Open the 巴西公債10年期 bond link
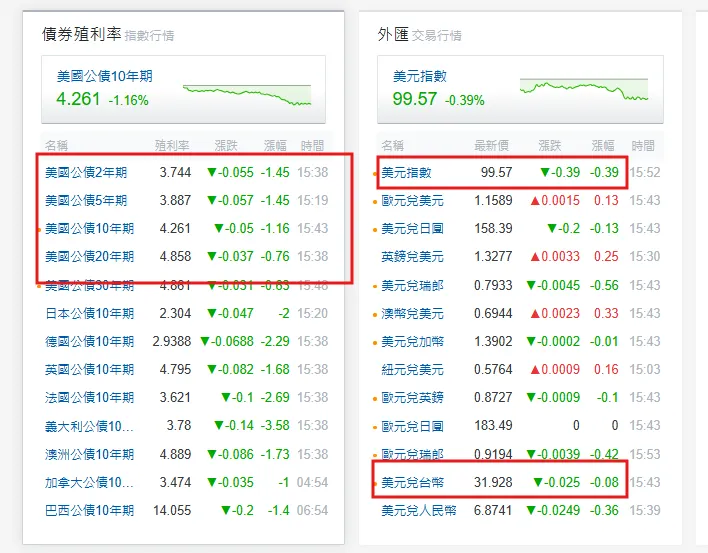The height and width of the screenshot is (553, 708). [89, 511]
